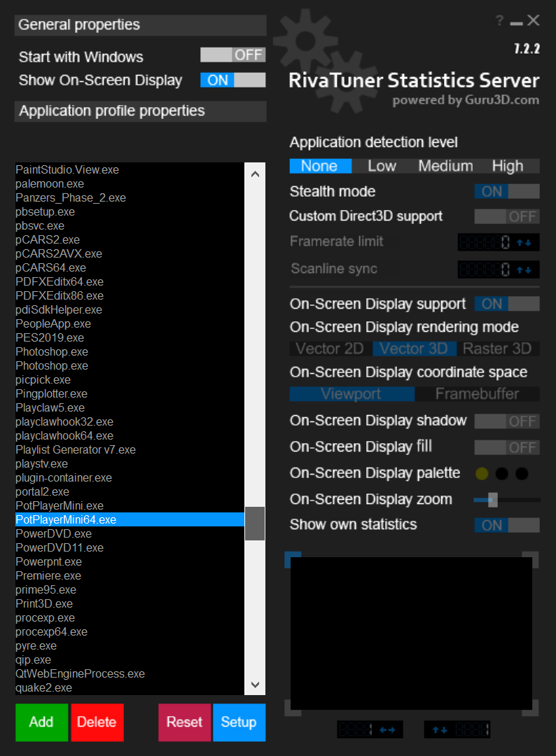Set detection level to High
Screen dimensions: 556x756
pyautogui.click(x=508, y=166)
